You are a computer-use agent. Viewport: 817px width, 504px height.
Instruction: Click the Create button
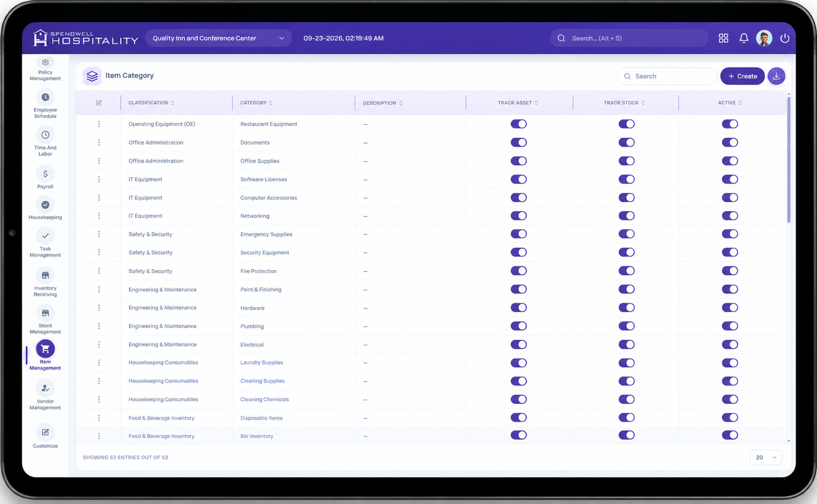tap(742, 76)
